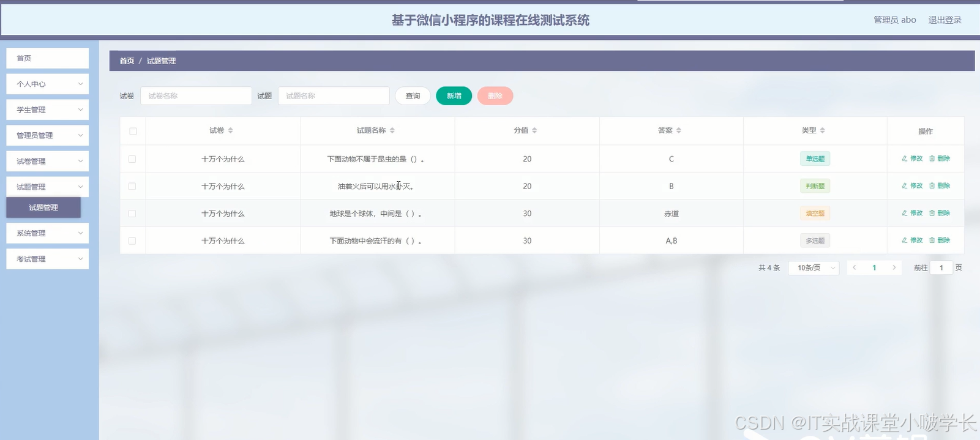Click 删除 for 地球是个球体 row
Screen dimensions: 980x440
940,213
